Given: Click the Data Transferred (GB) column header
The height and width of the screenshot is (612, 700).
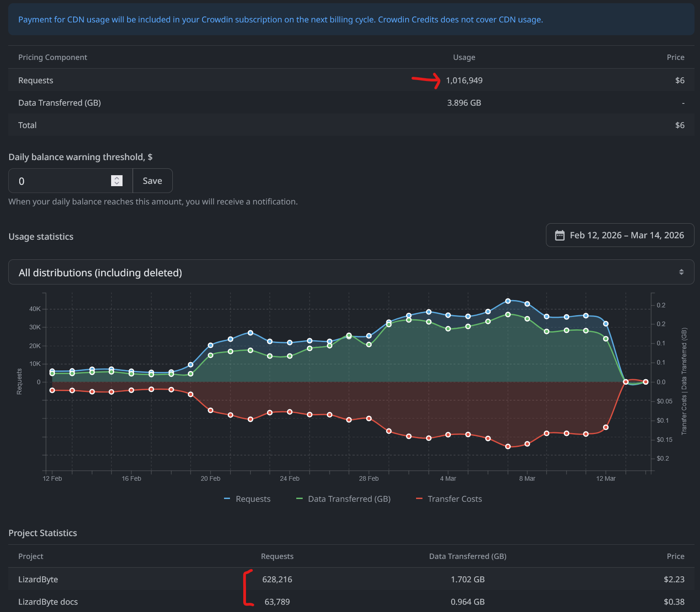Looking at the screenshot, I should coord(467,556).
